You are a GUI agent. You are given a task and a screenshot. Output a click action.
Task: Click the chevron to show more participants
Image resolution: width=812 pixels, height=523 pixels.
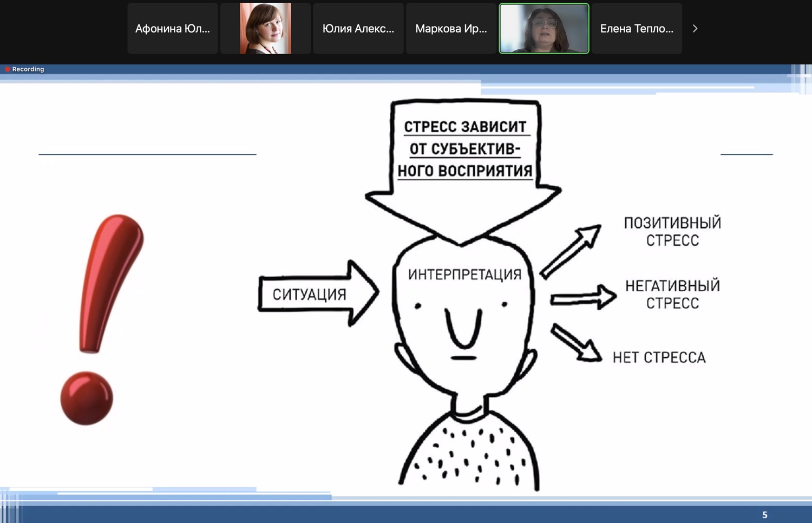coord(695,29)
